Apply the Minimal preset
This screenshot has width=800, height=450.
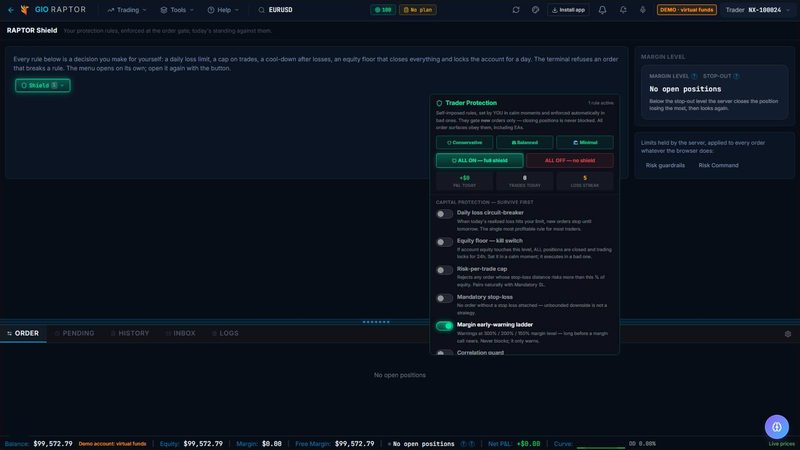[585, 142]
